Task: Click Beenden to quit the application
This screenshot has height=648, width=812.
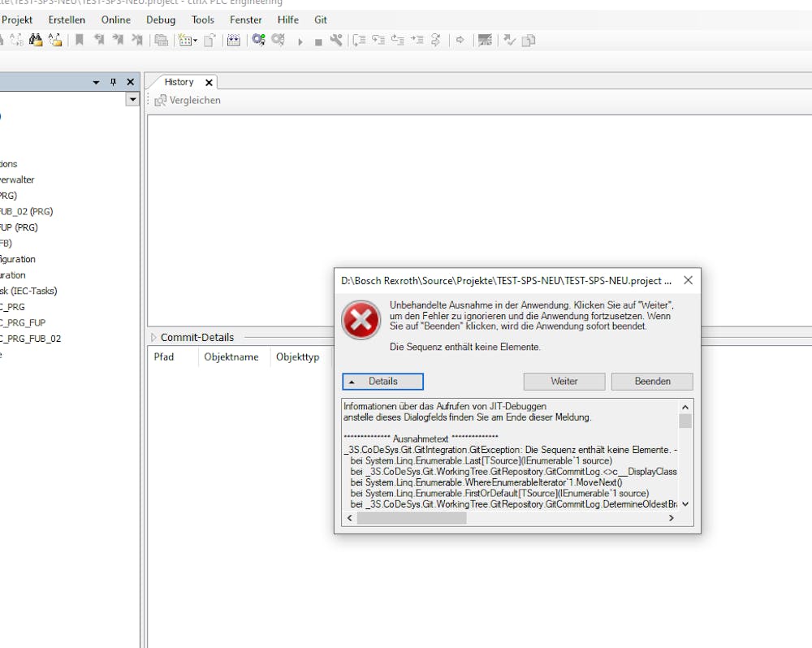Action: 654,381
